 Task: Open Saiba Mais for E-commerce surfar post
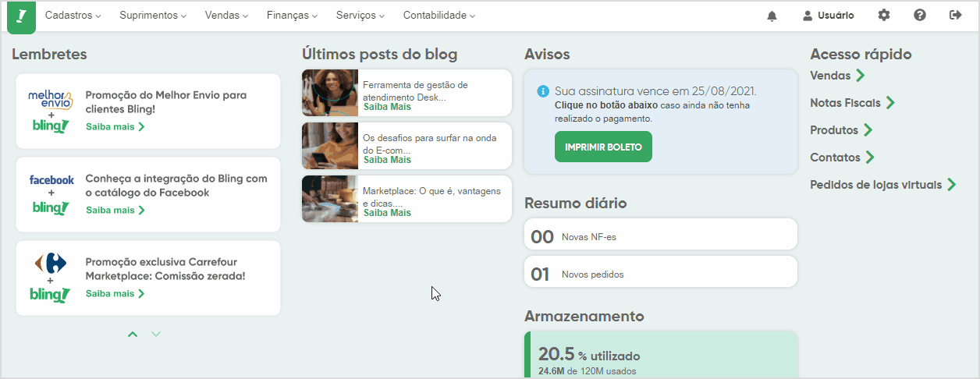tap(387, 160)
